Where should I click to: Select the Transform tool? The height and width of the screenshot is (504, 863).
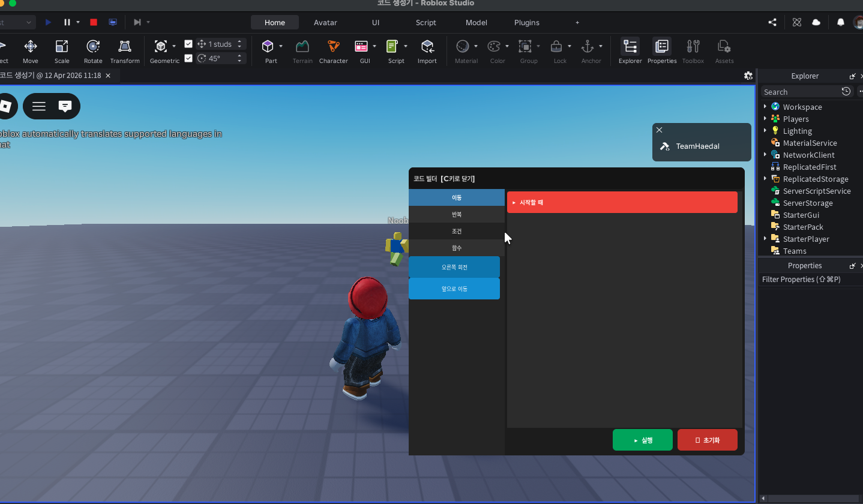click(x=125, y=52)
